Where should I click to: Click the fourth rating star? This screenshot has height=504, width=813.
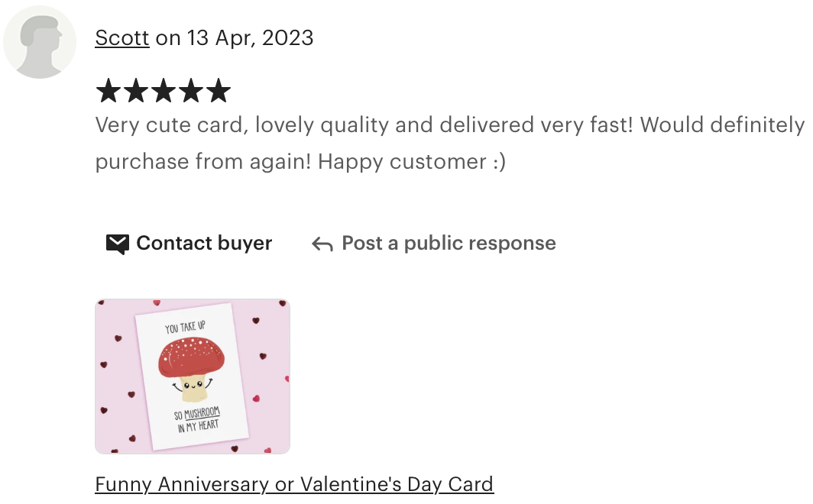[191, 91]
